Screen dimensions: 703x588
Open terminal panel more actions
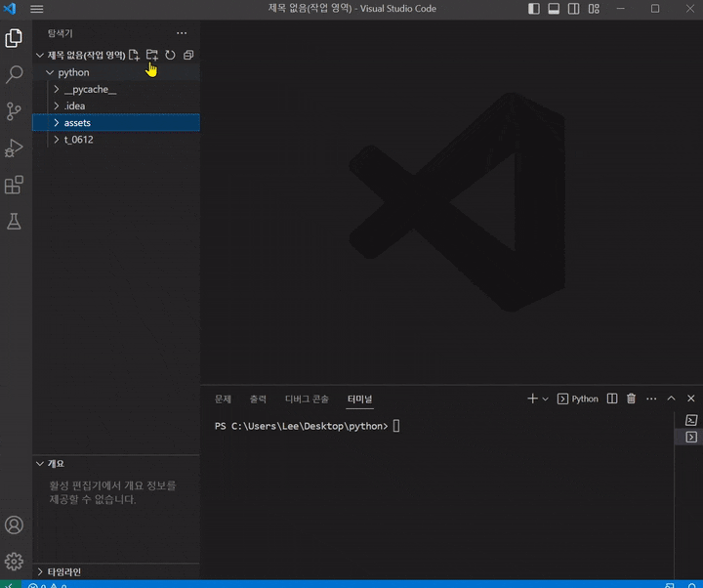click(x=651, y=399)
